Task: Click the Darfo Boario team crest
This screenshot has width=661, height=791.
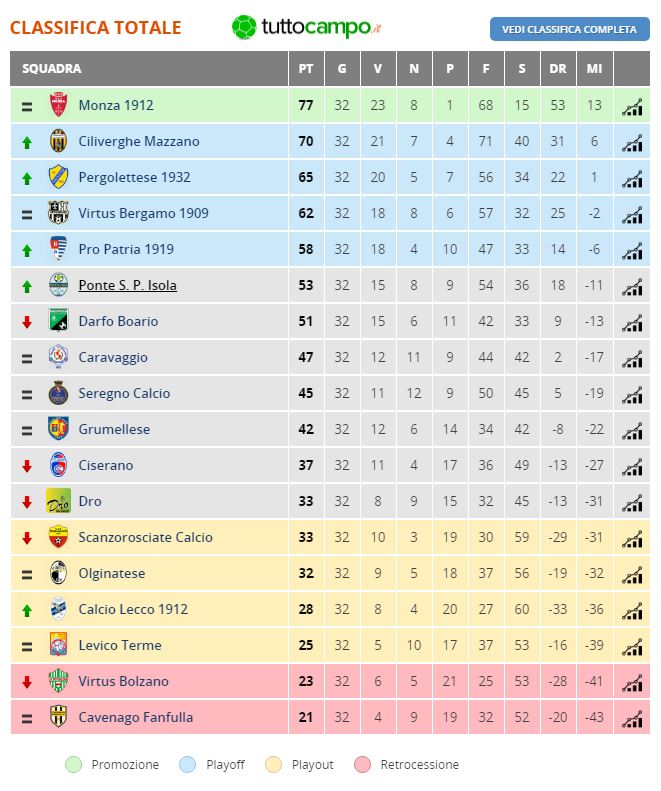Action: 58,321
